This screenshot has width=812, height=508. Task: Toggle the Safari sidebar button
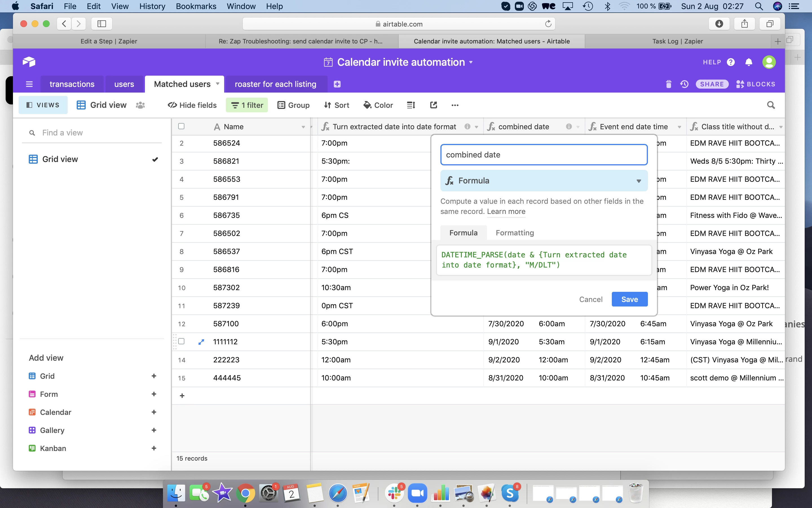[x=102, y=23]
